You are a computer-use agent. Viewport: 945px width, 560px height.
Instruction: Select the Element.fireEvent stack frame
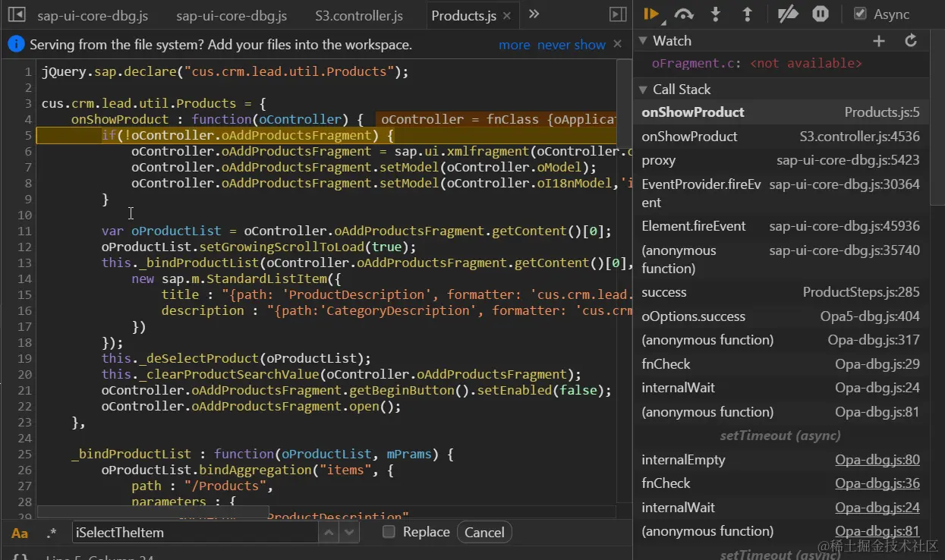pos(780,226)
